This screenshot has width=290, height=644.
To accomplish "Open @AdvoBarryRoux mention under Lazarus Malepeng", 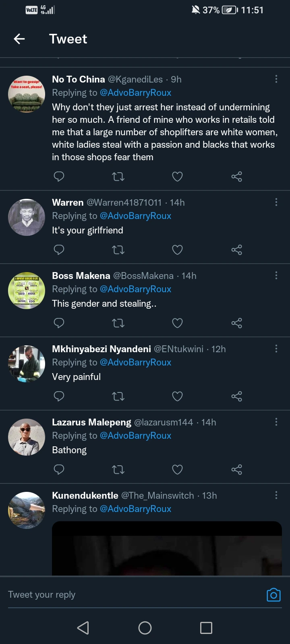I will tap(135, 436).
